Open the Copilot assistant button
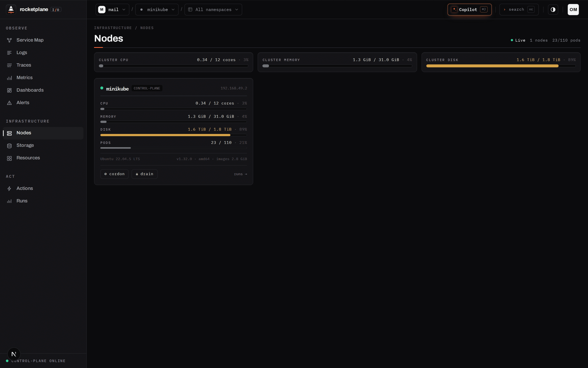The height and width of the screenshot is (368, 588). coord(469,10)
